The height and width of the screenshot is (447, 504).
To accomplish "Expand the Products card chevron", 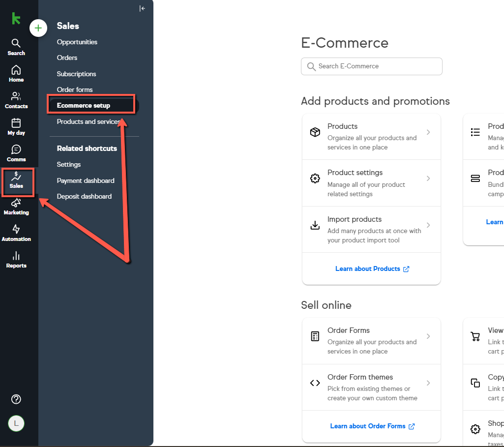I will click(428, 132).
